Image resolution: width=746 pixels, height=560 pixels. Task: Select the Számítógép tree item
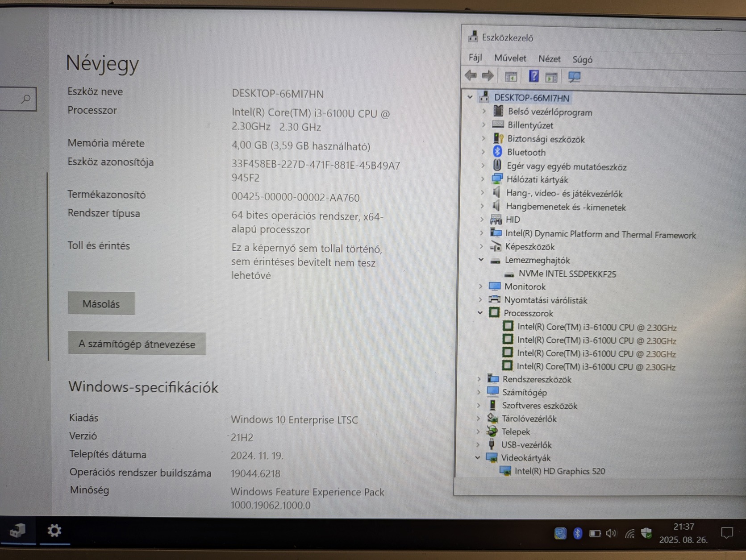524,392
